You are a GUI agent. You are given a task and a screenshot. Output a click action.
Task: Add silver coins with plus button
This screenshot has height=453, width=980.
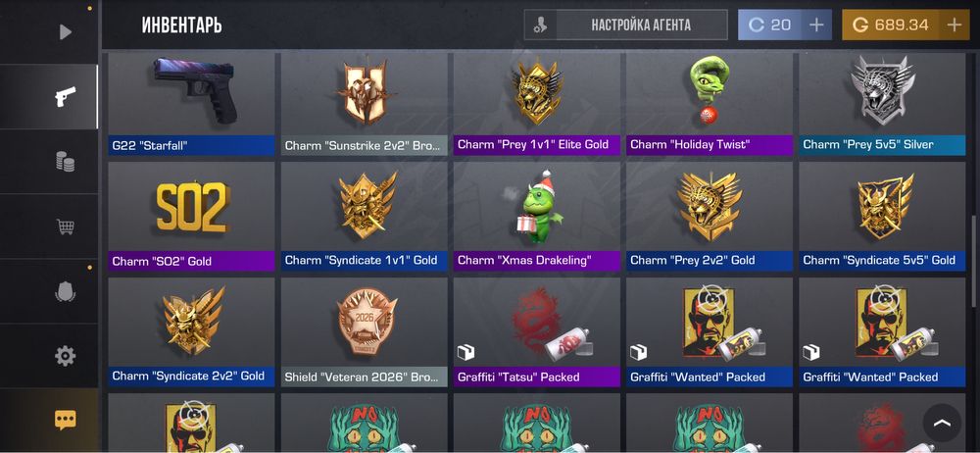click(816, 25)
